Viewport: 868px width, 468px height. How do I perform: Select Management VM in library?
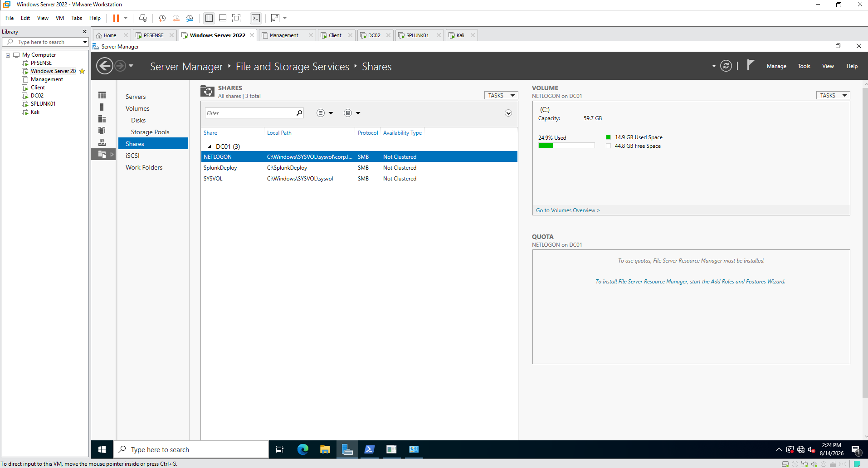point(47,79)
